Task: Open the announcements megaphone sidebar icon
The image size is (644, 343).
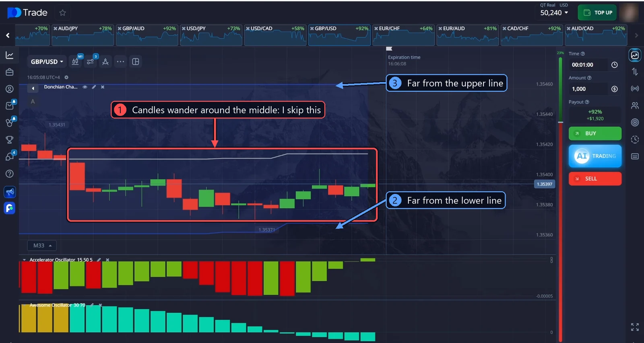Action: pos(10,192)
